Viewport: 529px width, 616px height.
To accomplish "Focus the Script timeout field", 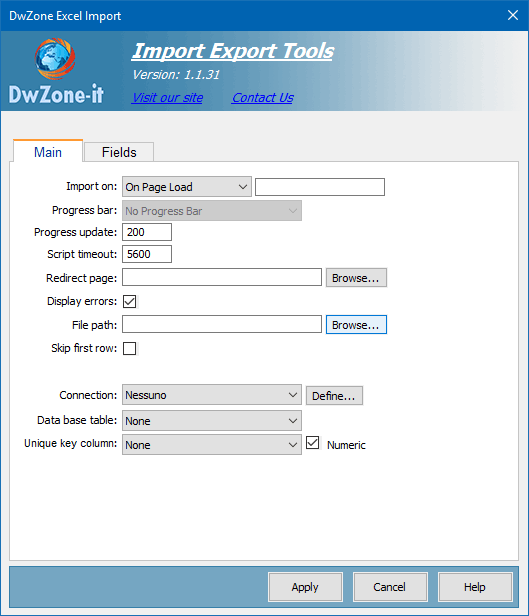I will 147,254.
